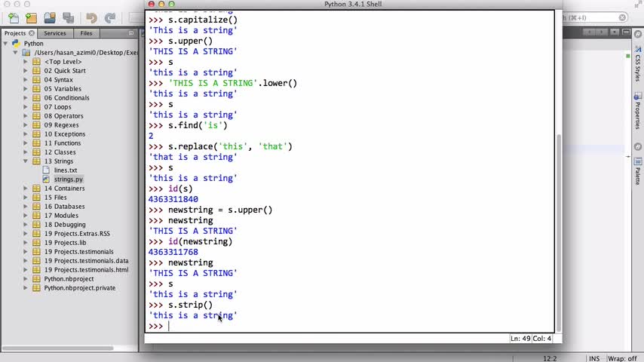Switch to the Services tab

pyautogui.click(x=55, y=33)
